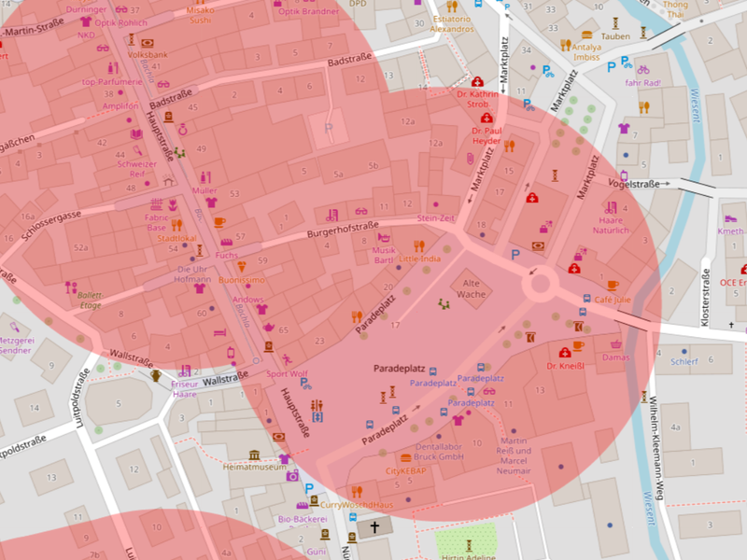Viewport: 747px width, 560px height.
Task: Click the church cross icon near Bio-Bäckerei
Action: click(x=374, y=527)
